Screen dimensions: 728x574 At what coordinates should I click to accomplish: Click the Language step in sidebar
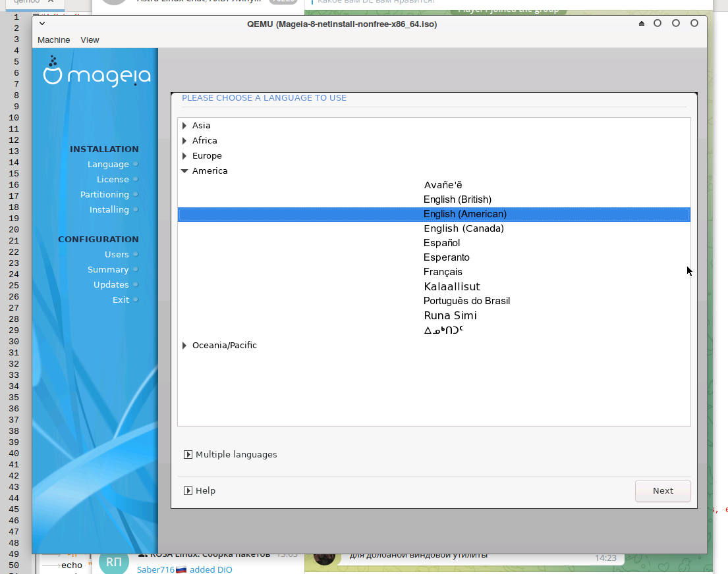tap(108, 165)
